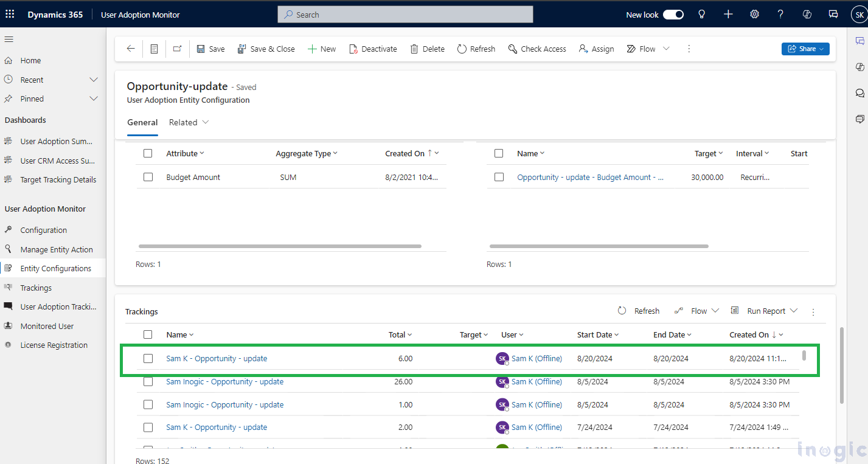Click the Search box in the header
The height and width of the screenshot is (464, 868).
point(405,15)
